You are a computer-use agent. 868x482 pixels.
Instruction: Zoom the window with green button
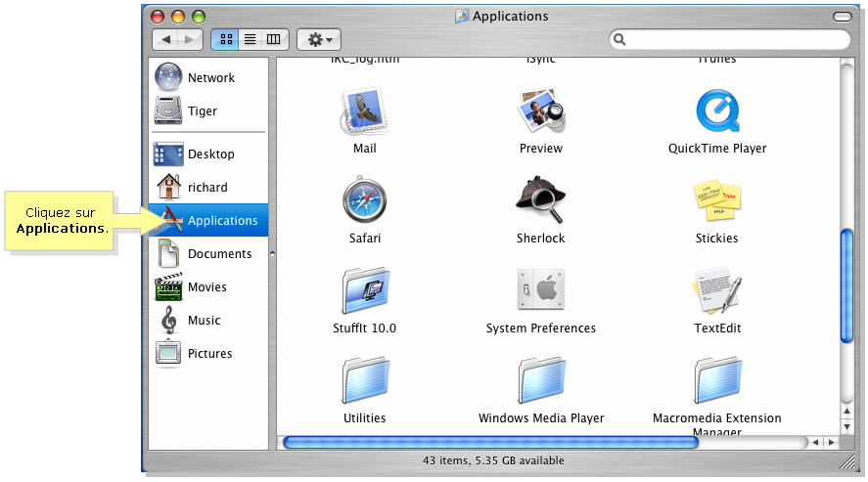click(199, 17)
